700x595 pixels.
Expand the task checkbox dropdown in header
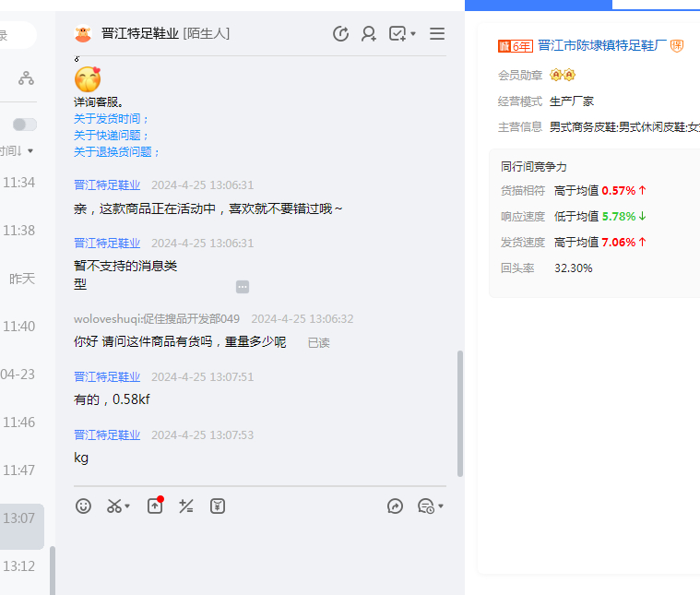tap(412, 34)
